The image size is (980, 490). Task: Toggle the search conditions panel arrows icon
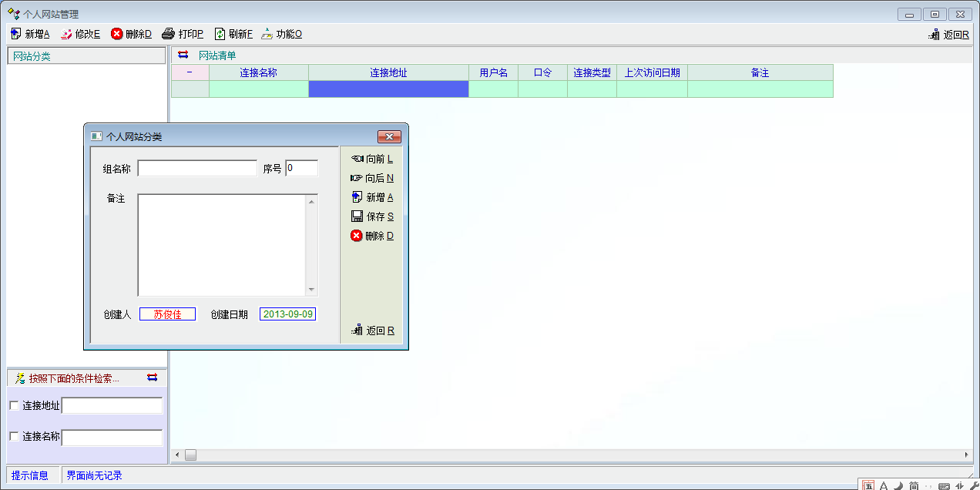[152, 378]
